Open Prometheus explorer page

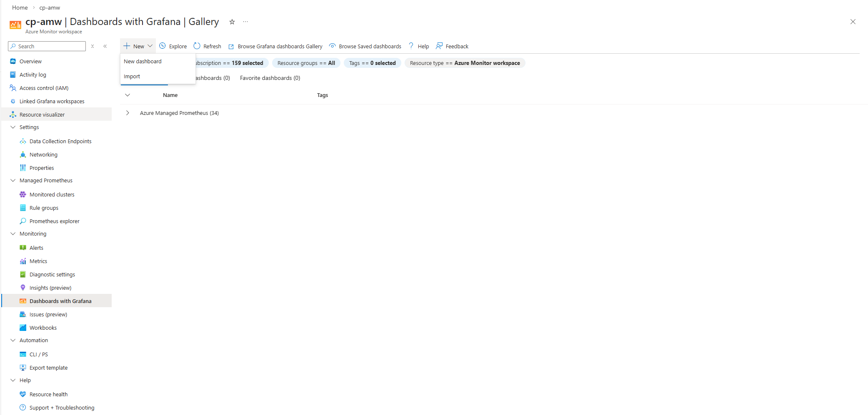coord(54,221)
